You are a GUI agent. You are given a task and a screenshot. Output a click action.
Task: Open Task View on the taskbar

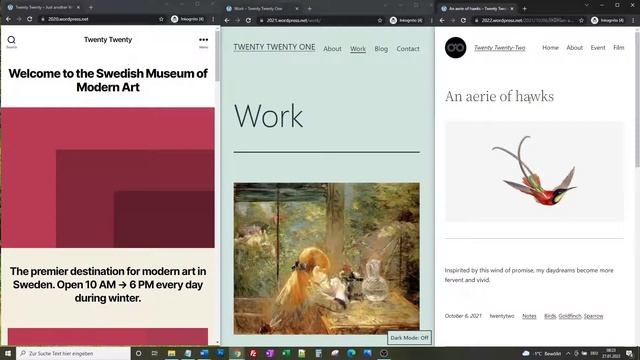pyautogui.click(x=155, y=353)
